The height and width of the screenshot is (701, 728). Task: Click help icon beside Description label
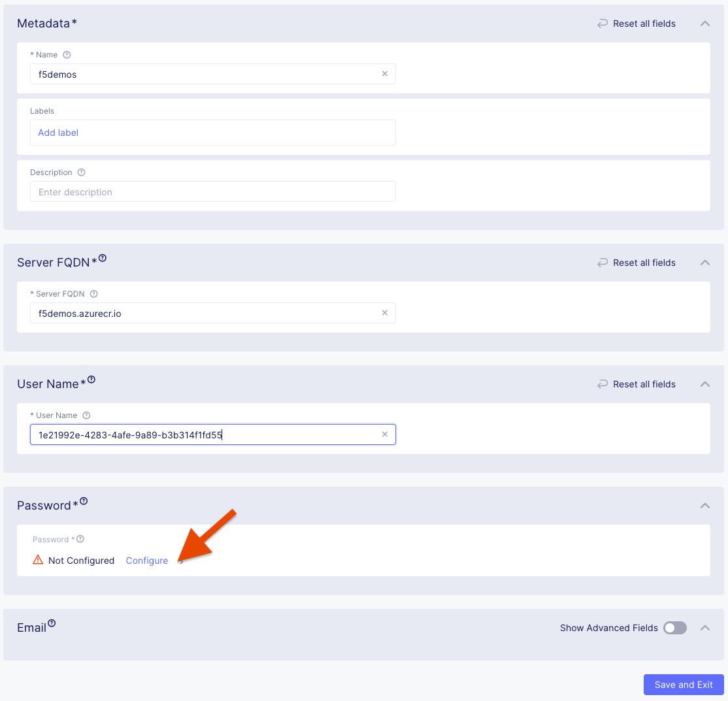82,172
